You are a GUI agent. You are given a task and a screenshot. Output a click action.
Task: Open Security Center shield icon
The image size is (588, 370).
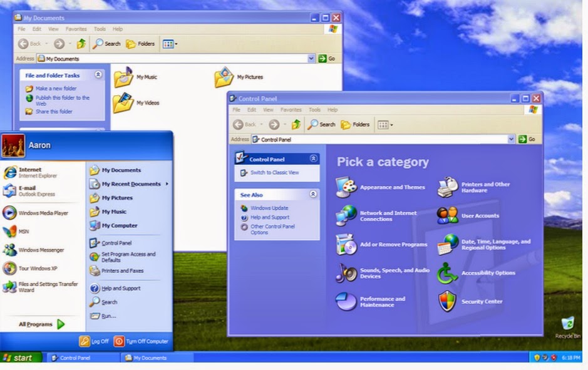pyautogui.click(x=447, y=301)
